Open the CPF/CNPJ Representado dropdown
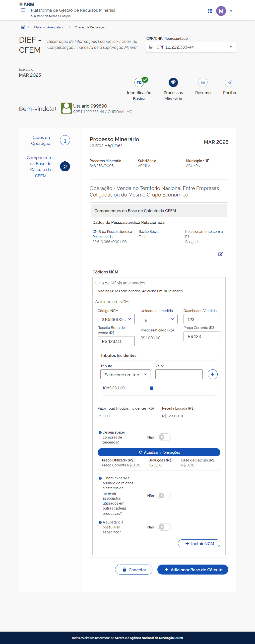The image size is (255, 644). 191,47
